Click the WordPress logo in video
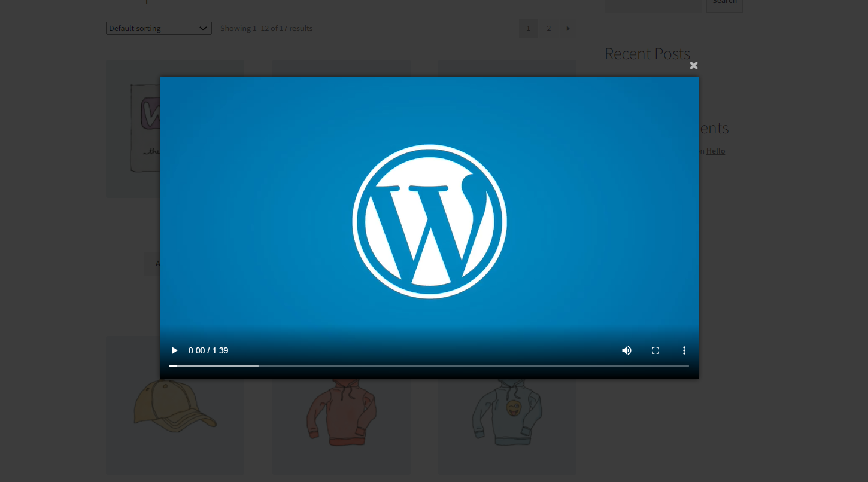The image size is (868, 482). (430, 221)
